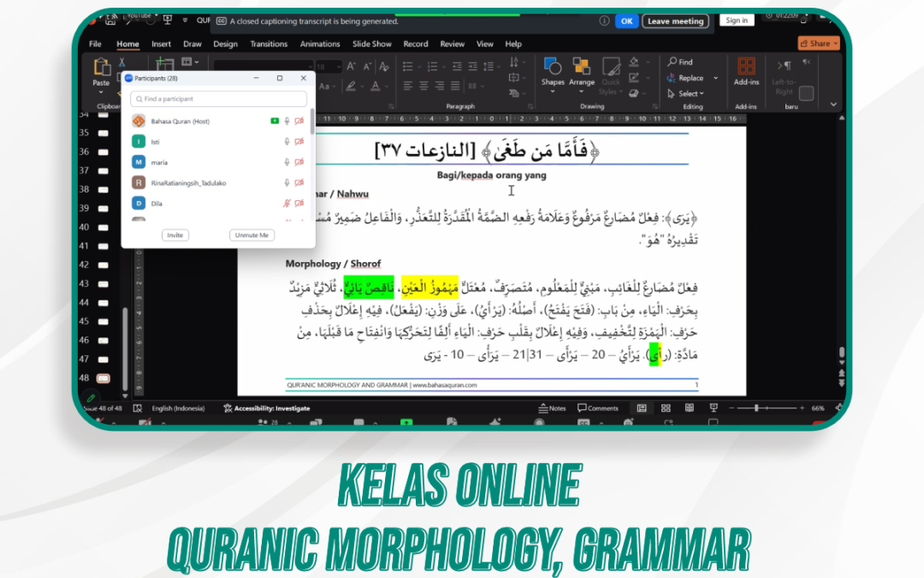The width and height of the screenshot is (924, 578).
Task: Click the zoom in plus button
Action: click(802, 408)
